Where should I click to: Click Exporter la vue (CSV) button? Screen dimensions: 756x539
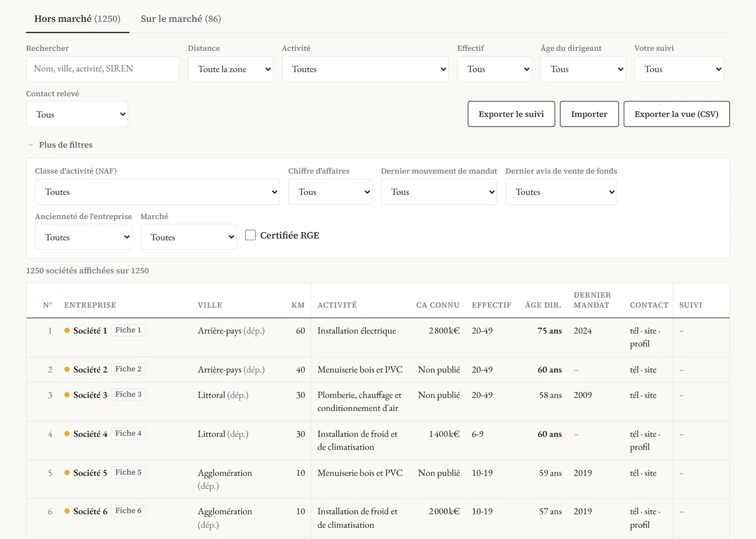[677, 114]
